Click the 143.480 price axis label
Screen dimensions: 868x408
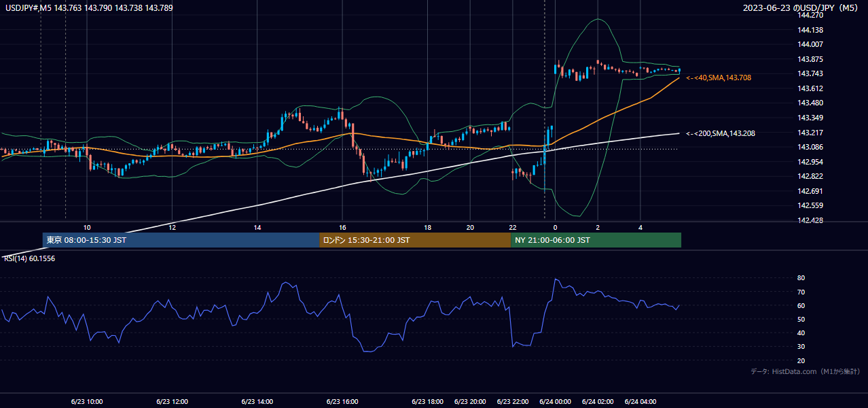click(810, 103)
